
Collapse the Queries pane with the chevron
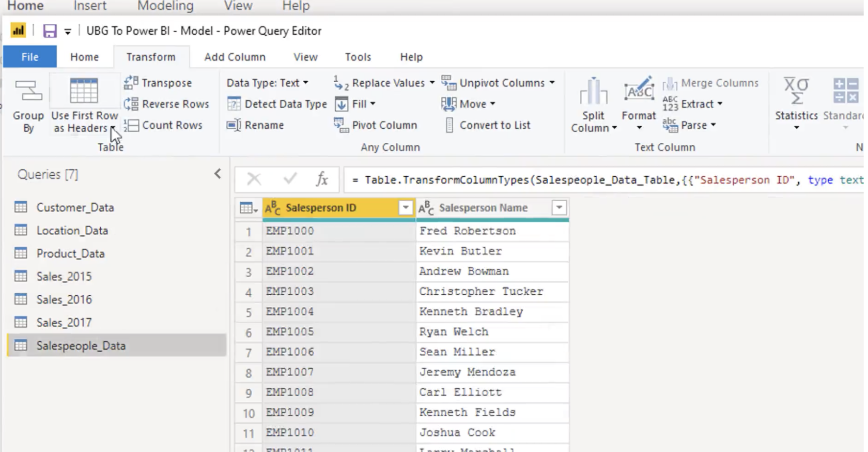point(218,174)
